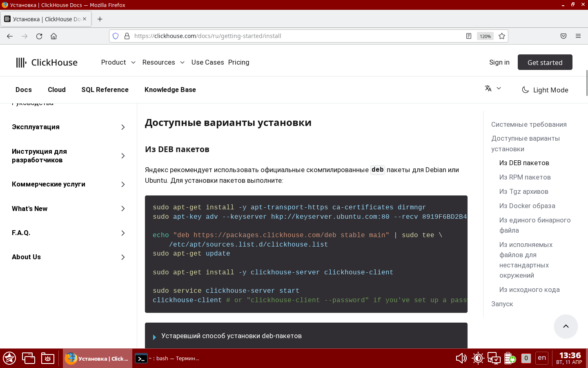Expand Коммерческие услуги sidebar section
Viewport: 588px width, 368px height.
69,184
